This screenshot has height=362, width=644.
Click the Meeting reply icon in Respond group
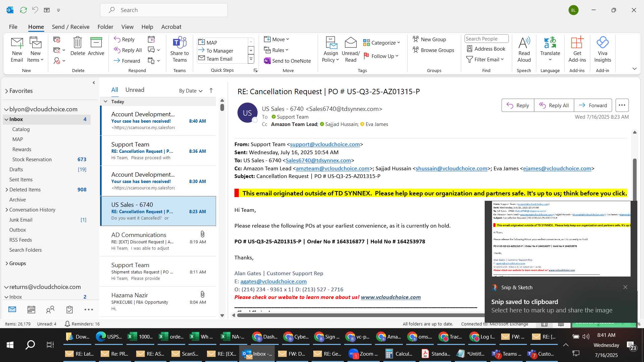point(151,40)
